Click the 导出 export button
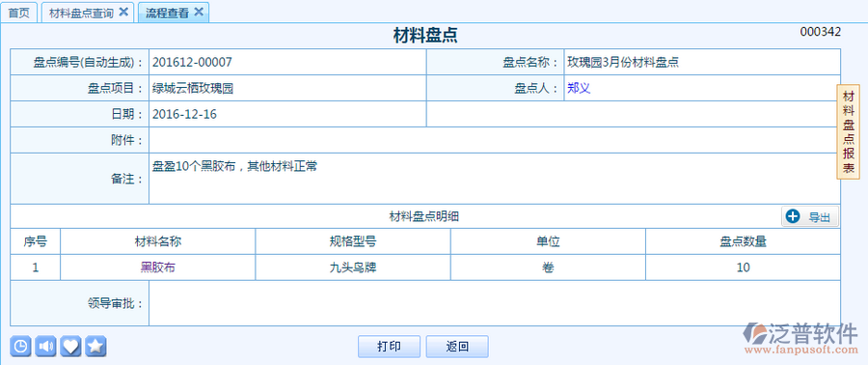Viewport: 868px width, 365px height. coord(810,217)
